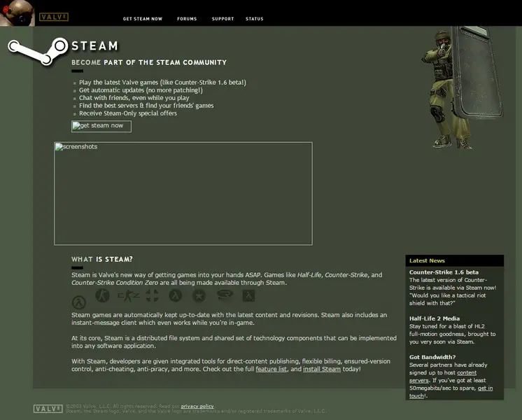Click the 'Receive Steam-Only special offers' bullet

tap(128, 113)
